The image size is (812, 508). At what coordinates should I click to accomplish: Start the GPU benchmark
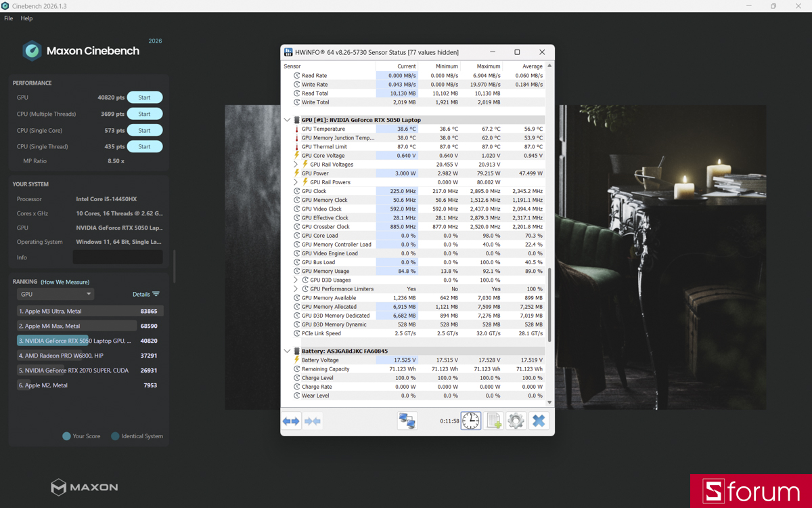pyautogui.click(x=144, y=98)
